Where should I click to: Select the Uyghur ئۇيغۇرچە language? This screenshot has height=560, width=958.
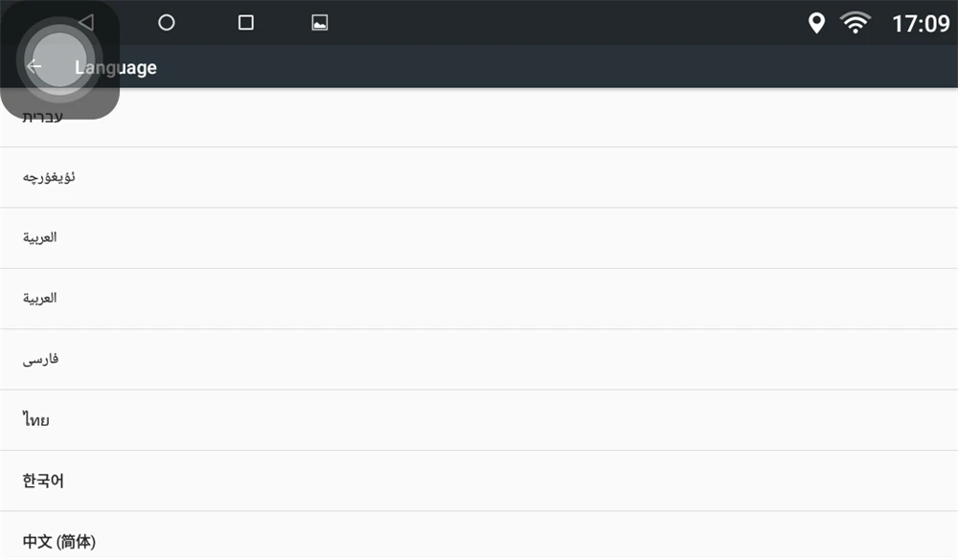pos(479,177)
